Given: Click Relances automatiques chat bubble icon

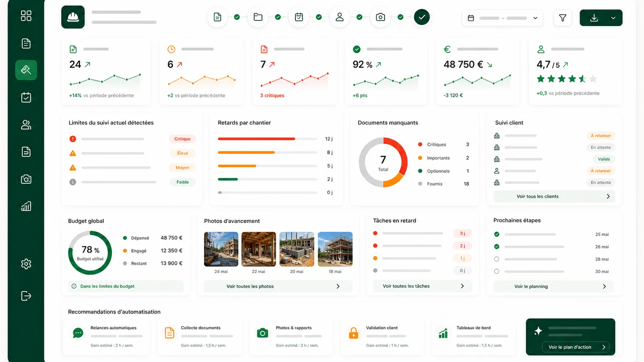Looking at the screenshot, I should pos(78,333).
